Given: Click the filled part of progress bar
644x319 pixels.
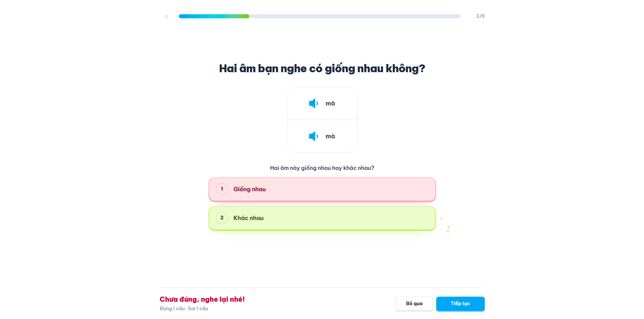Looking at the screenshot, I should click(214, 16).
